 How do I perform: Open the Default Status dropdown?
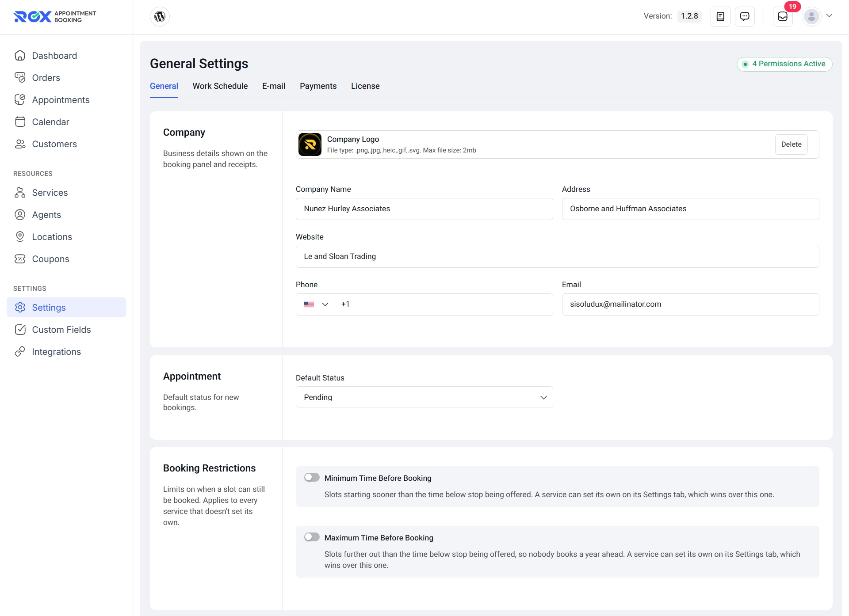424,397
